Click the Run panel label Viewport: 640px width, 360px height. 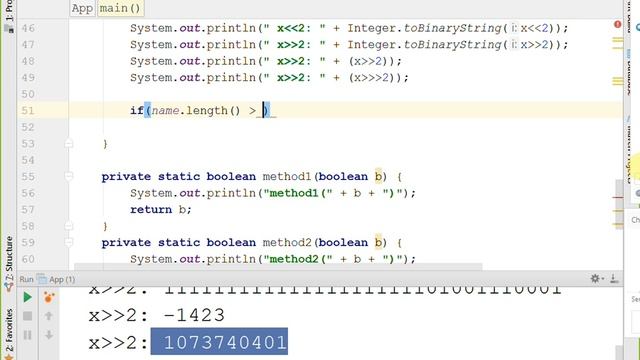pos(26,280)
